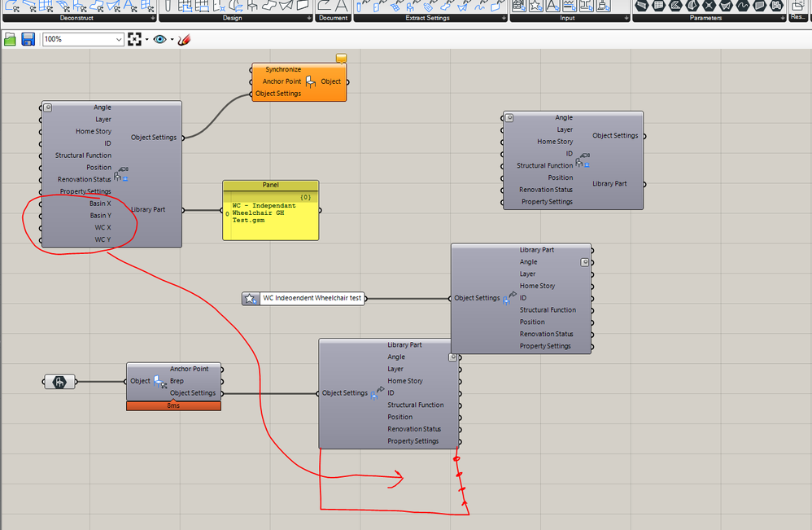The height and width of the screenshot is (530, 812).
Task: Click the chair icon on the Object deconstruct component
Action: [x=160, y=383]
